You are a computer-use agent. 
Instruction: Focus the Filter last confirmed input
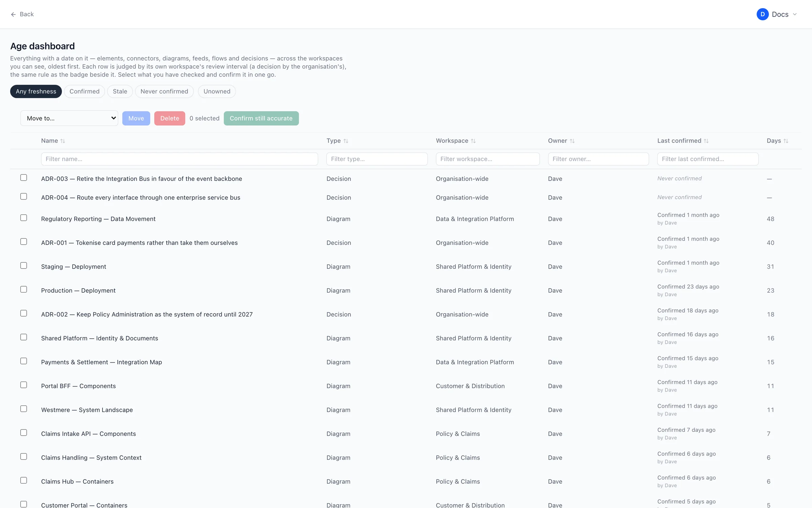[708, 159]
